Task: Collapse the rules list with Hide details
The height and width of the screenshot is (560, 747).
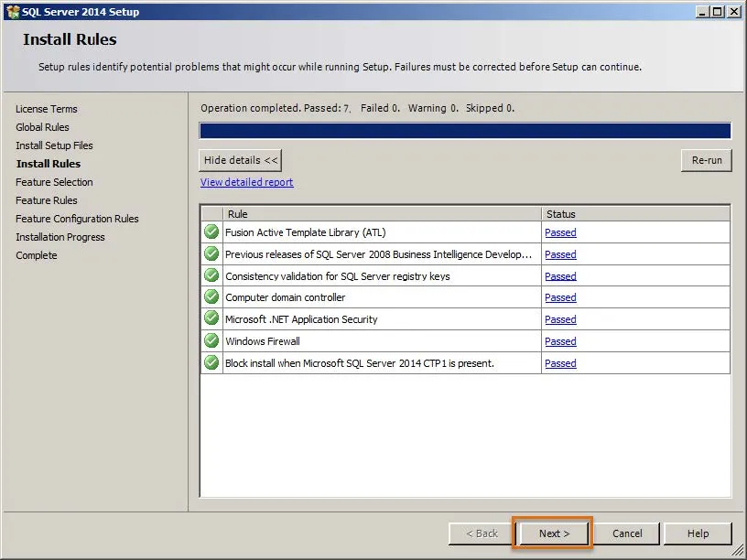Action: pyautogui.click(x=241, y=160)
